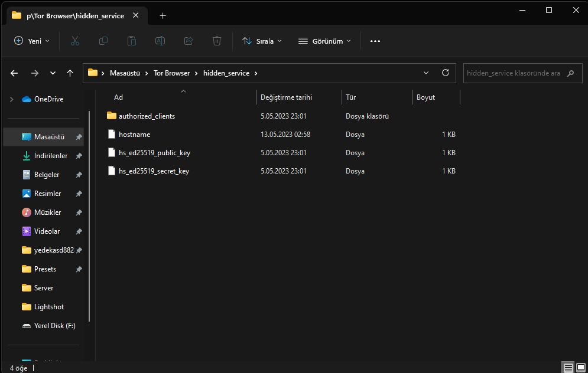The width and height of the screenshot is (588, 373).
Task: Open recent locations dropdown arrow
Action: pyautogui.click(x=53, y=73)
